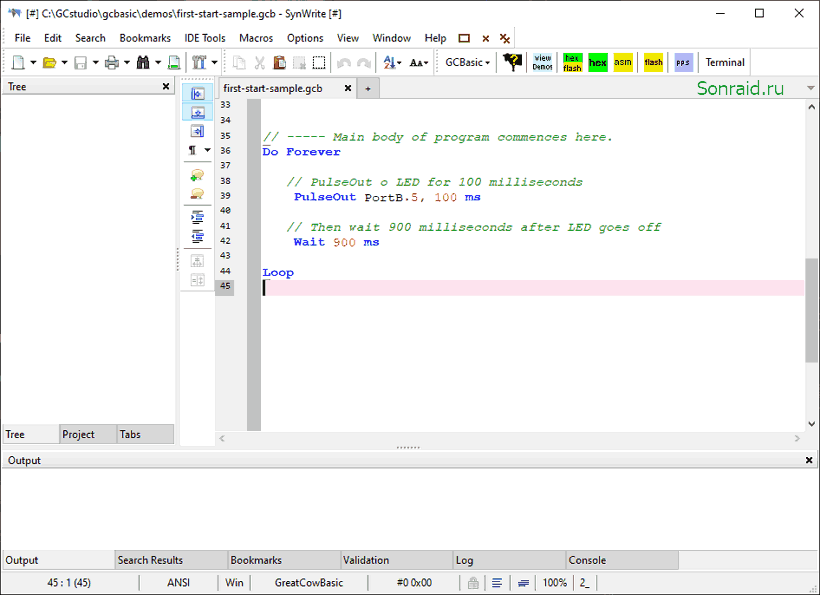Click the editor vertical scrollbar thumb
This screenshot has height=595, width=820.
tap(811, 310)
